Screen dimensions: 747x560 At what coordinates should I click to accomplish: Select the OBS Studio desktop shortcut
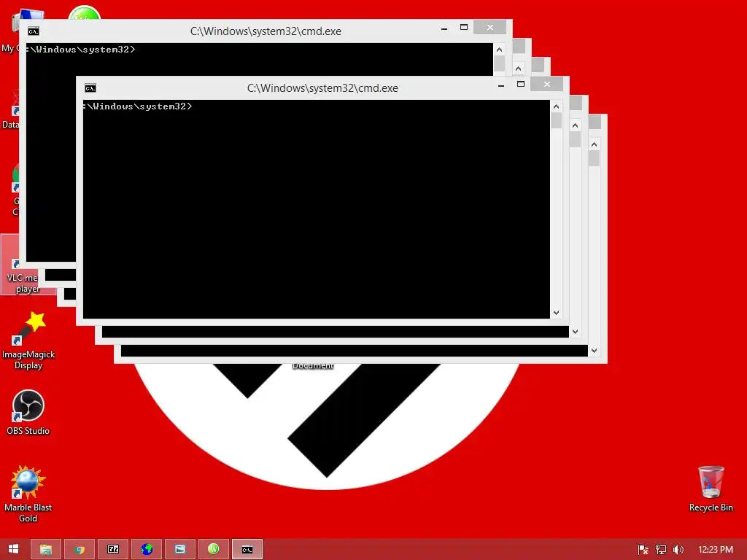click(28, 413)
